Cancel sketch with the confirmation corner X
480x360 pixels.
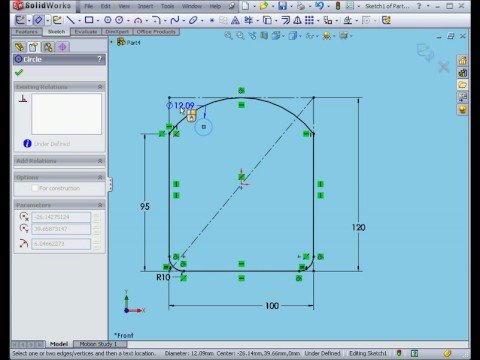click(x=444, y=67)
